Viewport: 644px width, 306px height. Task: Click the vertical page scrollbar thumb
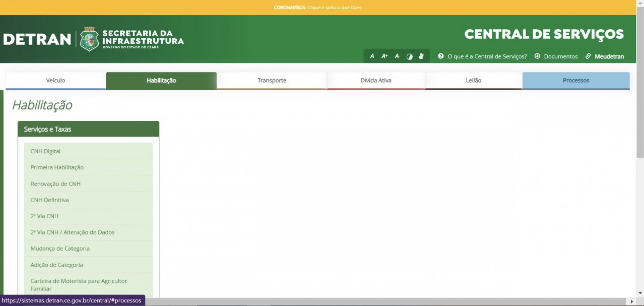tap(640, 84)
